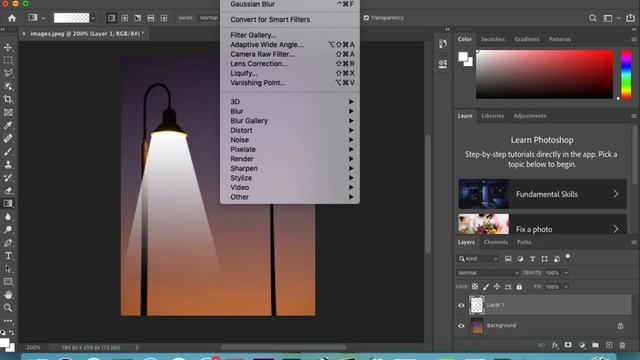
Task: Toggle lock position icon
Action: pos(497,287)
